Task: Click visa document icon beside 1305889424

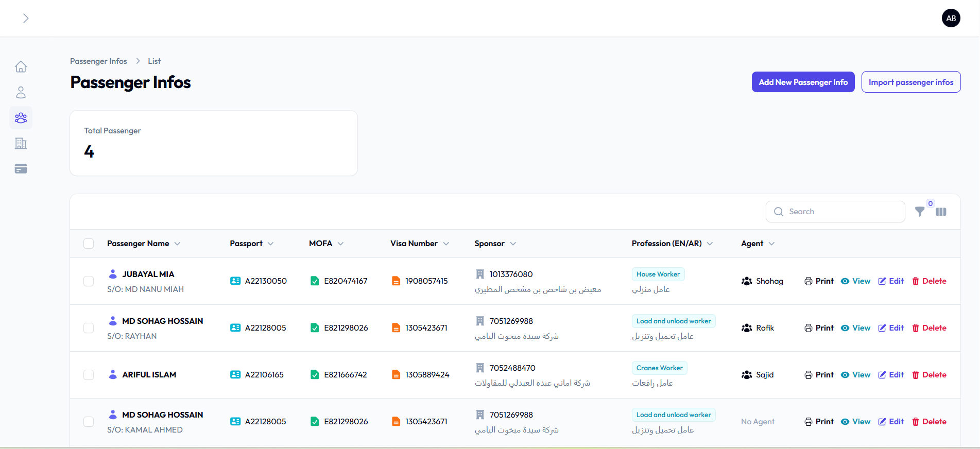Action: 396,375
